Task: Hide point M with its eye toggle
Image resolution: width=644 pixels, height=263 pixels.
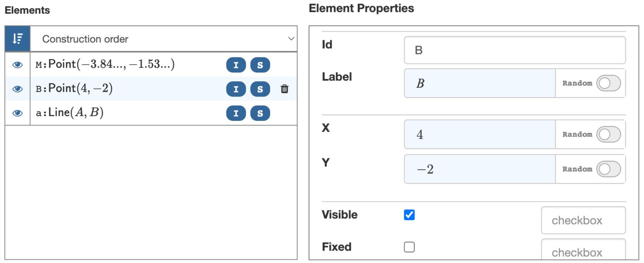Action: click(x=17, y=65)
